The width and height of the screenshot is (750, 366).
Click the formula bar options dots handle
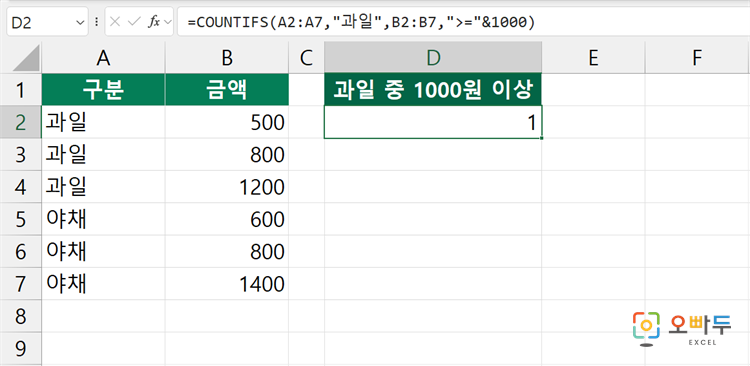click(96, 22)
